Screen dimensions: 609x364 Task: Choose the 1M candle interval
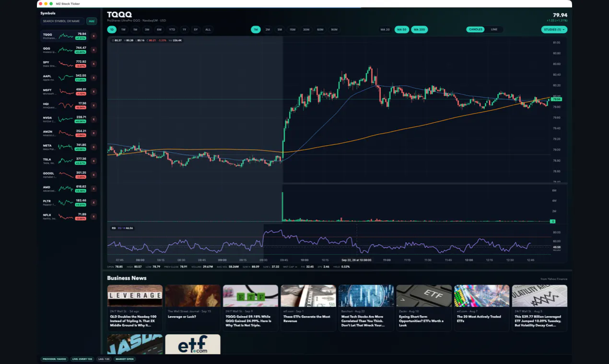click(256, 30)
